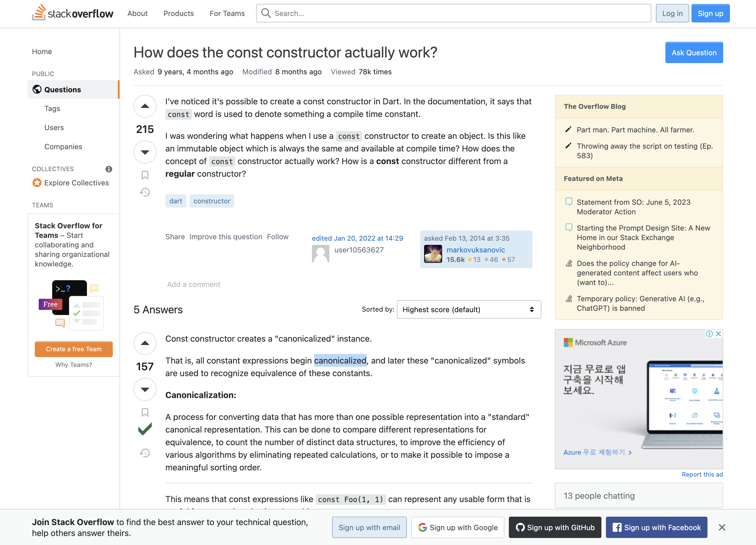Viewport: 756px width, 545px height.
Task: Open markovuksanovic's profile link
Action: (476, 250)
